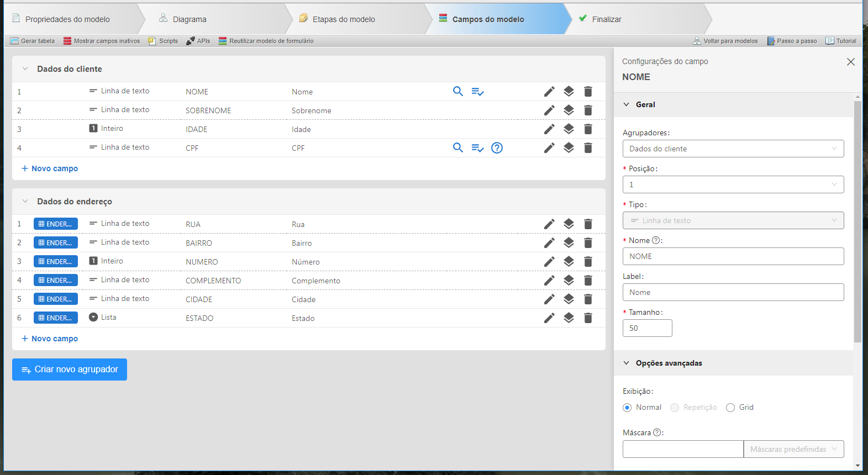Delete the CPF field with trash icon
This screenshot has height=475, width=868.
click(x=588, y=148)
